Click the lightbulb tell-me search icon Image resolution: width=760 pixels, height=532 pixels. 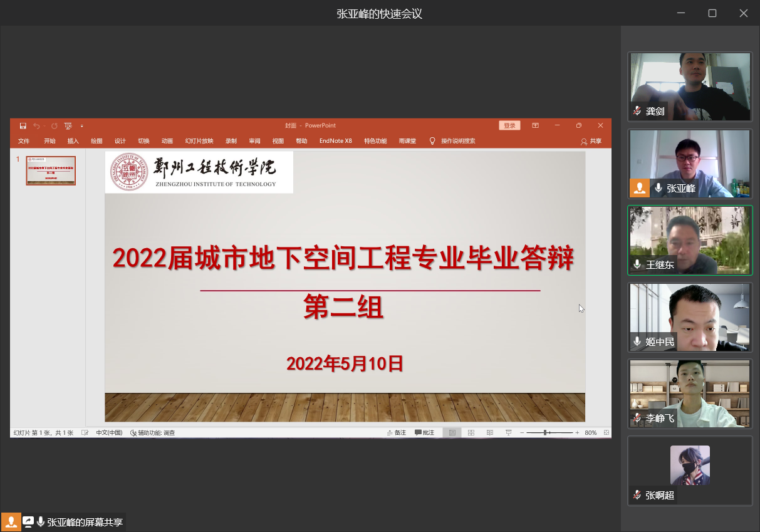click(x=432, y=141)
